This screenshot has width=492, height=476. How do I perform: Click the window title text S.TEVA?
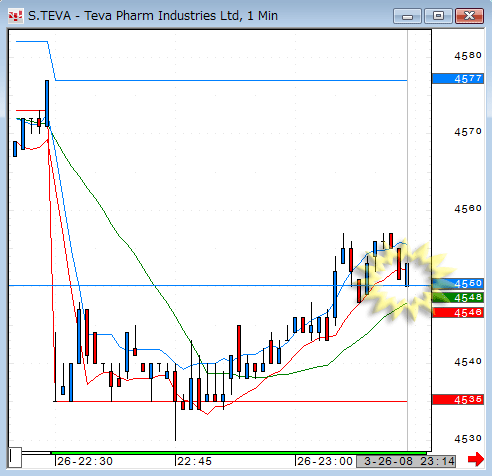[x=49, y=16]
